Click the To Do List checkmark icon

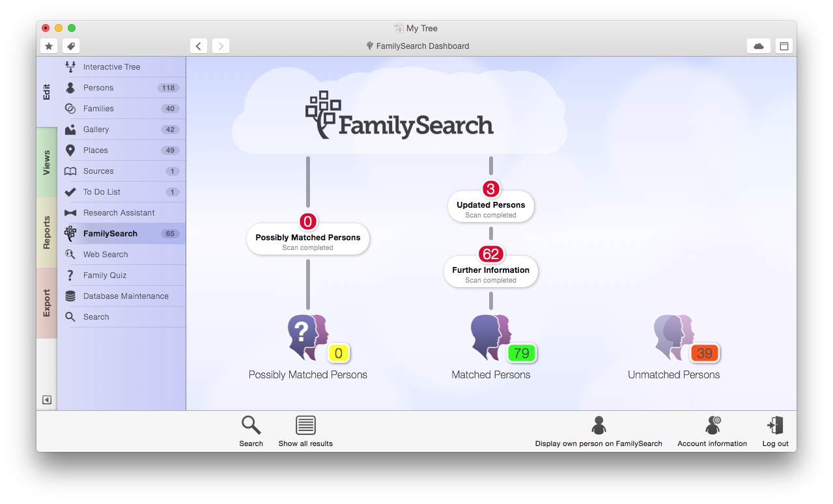tap(70, 192)
